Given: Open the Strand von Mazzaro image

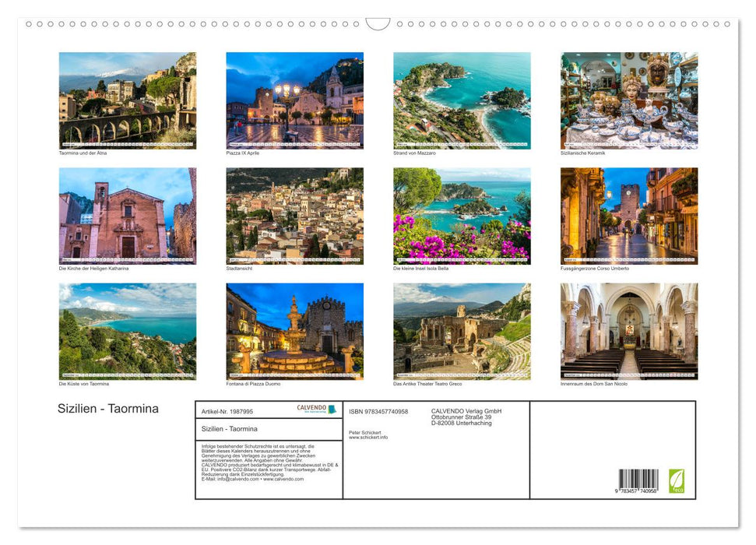Looking at the screenshot, I should [x=462, y=100].
